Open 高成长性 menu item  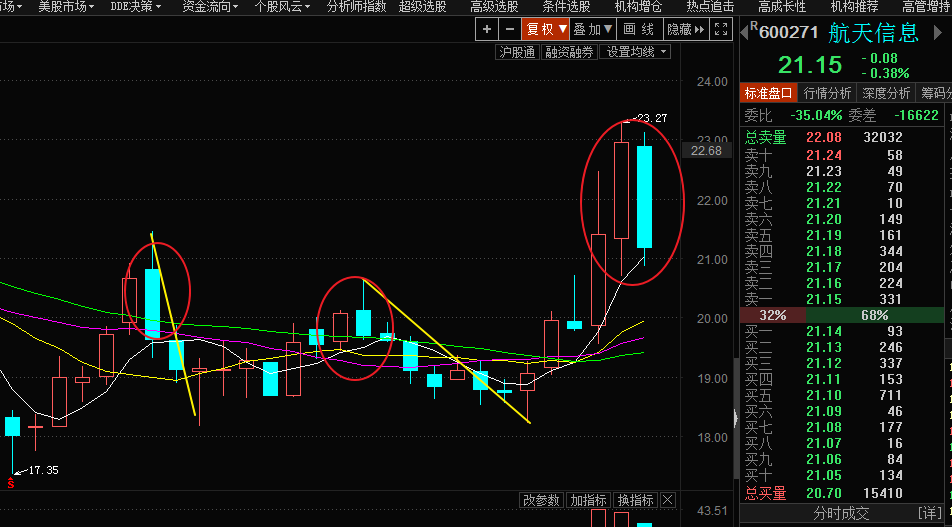click(782, 7)
